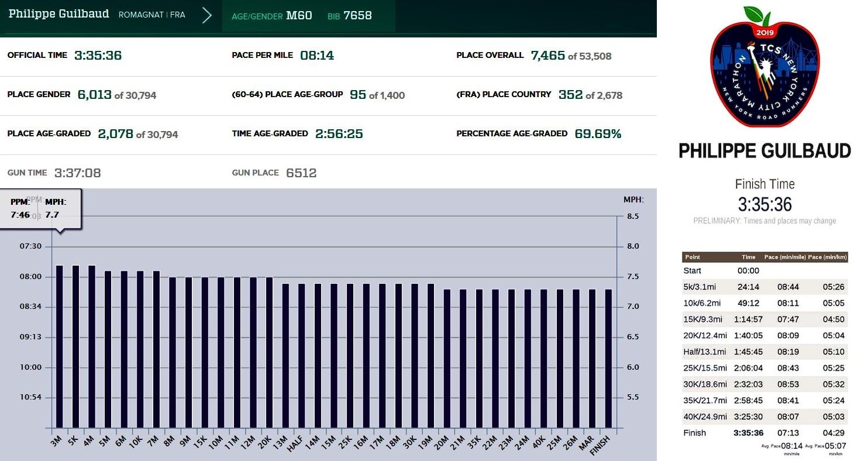The width and height of the screenshot is (868, 461).
Task: Click the 08:34 label on pace axis
Action: pyautogui.click(x=29, y=307)
